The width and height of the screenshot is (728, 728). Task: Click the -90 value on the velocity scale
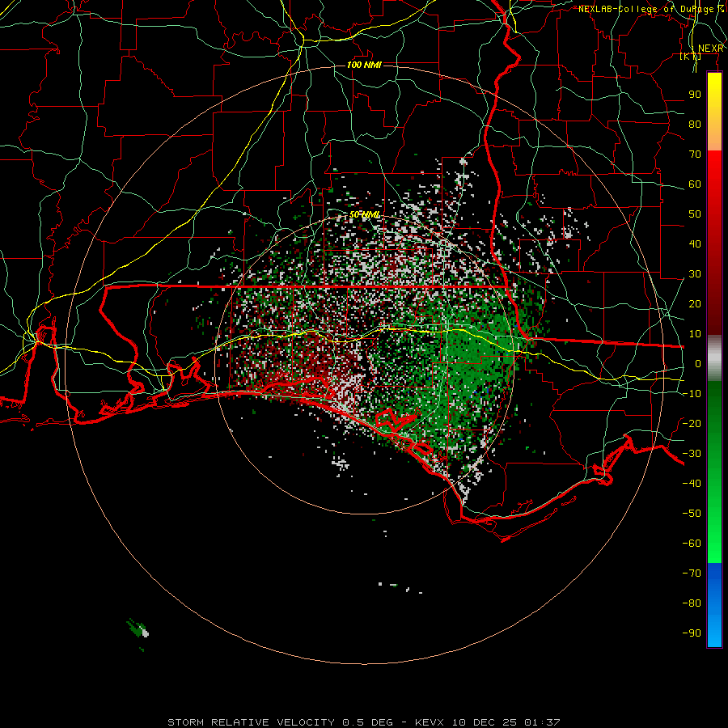[x=692, y=633]
